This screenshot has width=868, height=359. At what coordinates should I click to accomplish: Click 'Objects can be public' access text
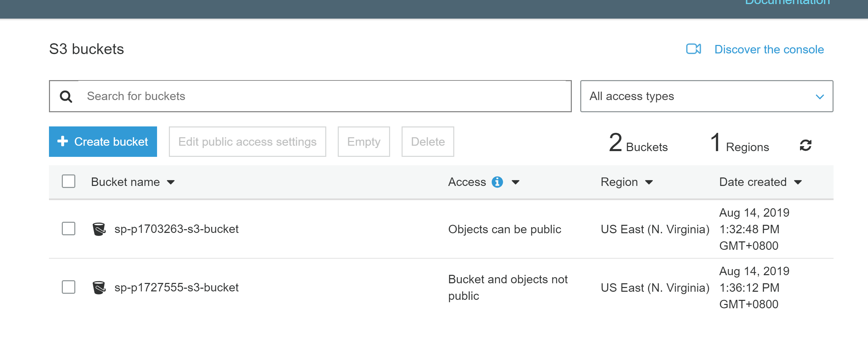click(x=505, y=229)
